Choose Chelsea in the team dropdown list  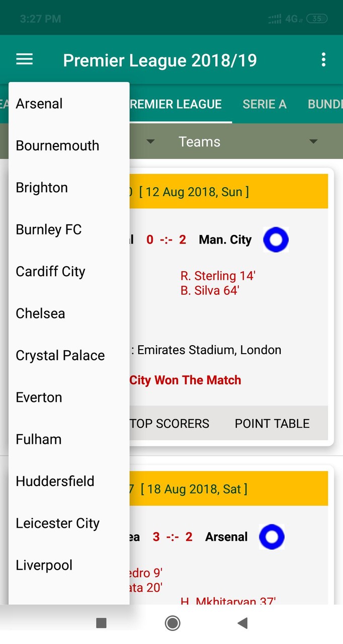pyautogui.click(x=40, y=313)
